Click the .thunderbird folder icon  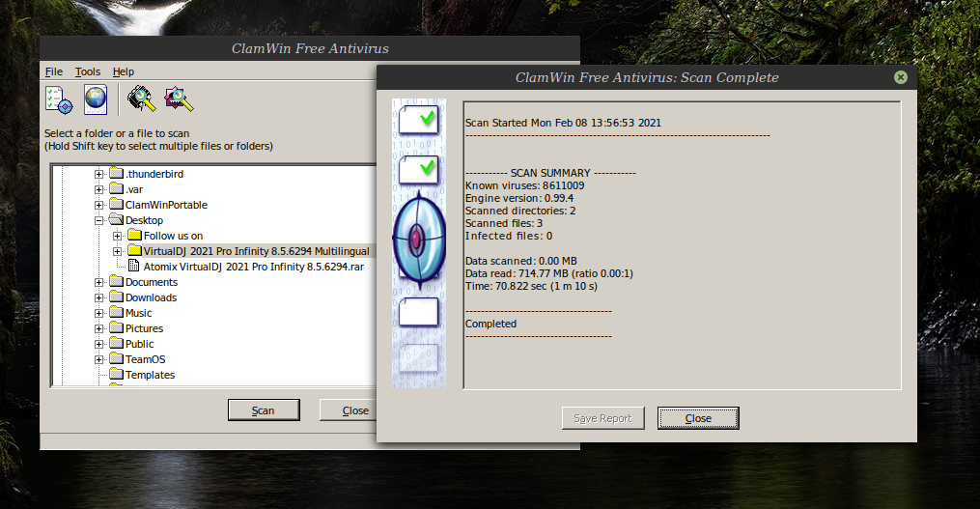[x=116, y=173]
